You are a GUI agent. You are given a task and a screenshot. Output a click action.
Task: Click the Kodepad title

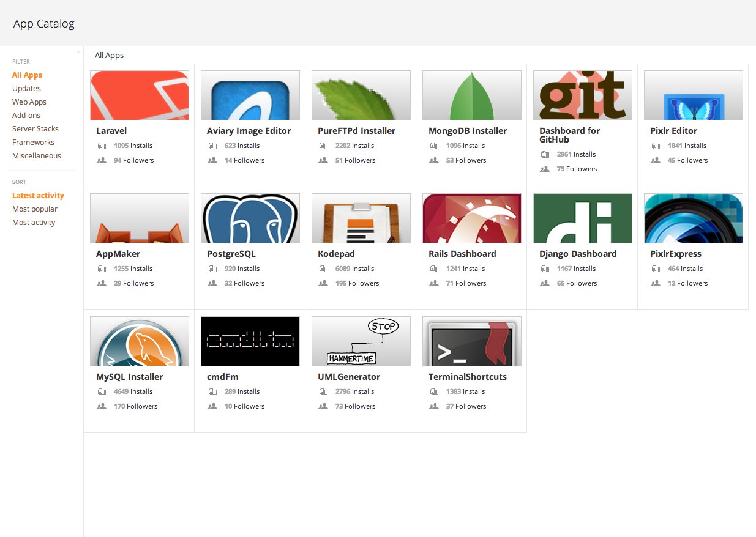pyautogui.click(x=336, y=254)
